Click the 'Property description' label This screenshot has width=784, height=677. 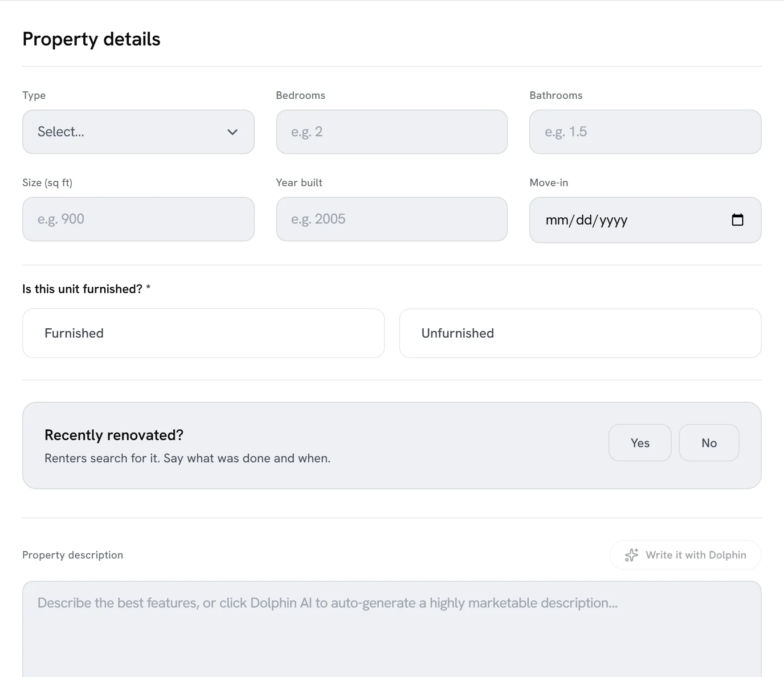(x=73, y=555)
